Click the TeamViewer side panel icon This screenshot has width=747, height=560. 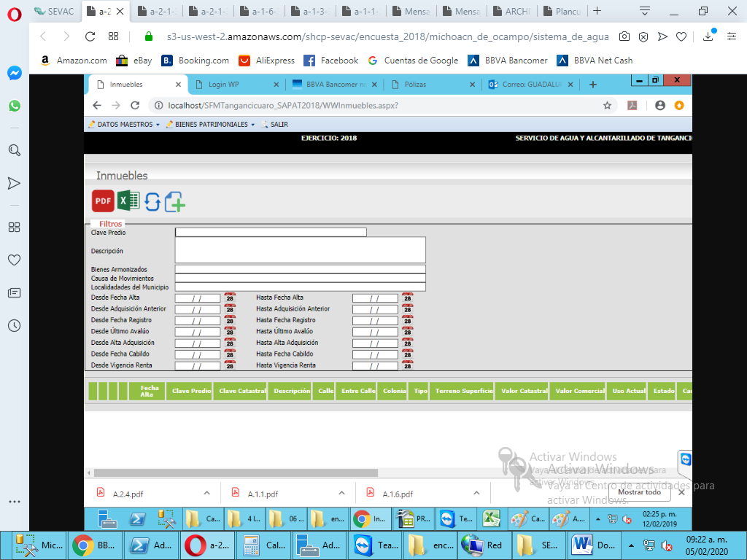[686, 459]
